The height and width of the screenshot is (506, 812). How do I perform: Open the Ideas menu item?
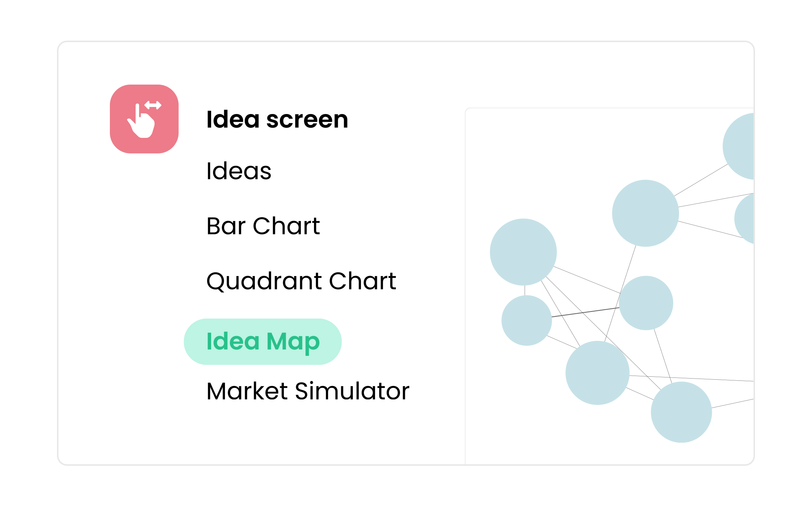[239, 171]
